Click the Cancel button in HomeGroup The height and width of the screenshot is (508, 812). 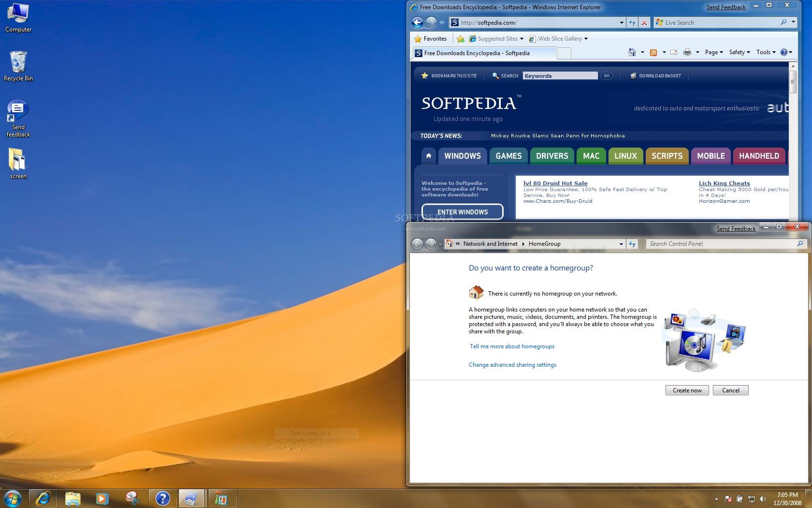(x=730, y=390)
